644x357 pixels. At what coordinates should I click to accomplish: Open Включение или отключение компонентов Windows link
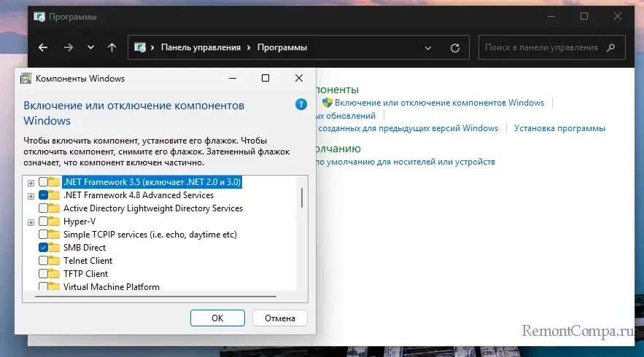(439, 103)
